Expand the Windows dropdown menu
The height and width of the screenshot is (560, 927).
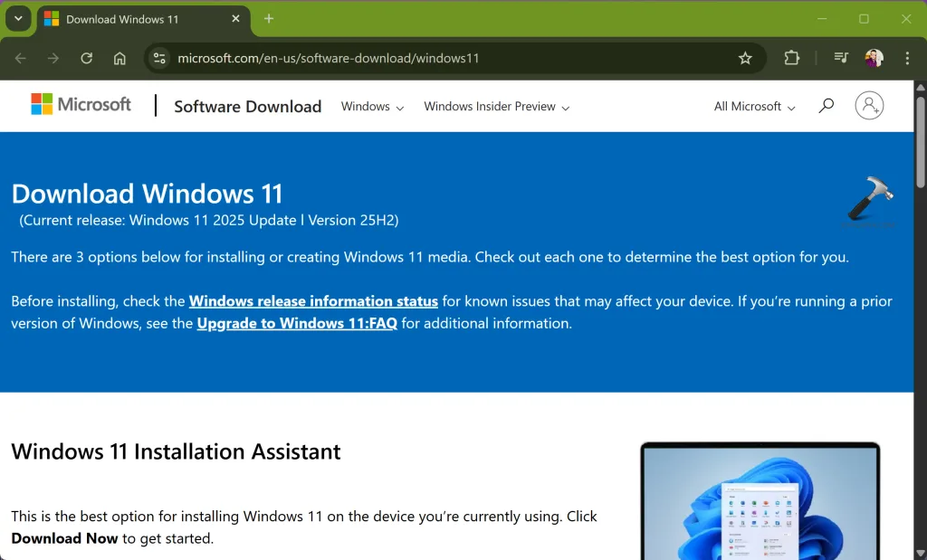pyautogui.click(x=372, y=107)
